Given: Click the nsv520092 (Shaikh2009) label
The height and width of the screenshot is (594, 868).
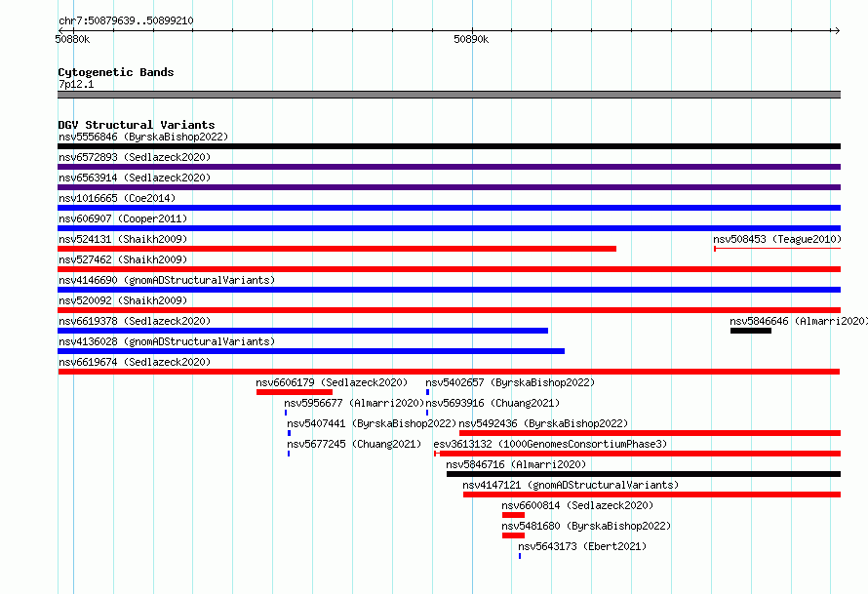Looking at the screenshot, I should (123, 300).
